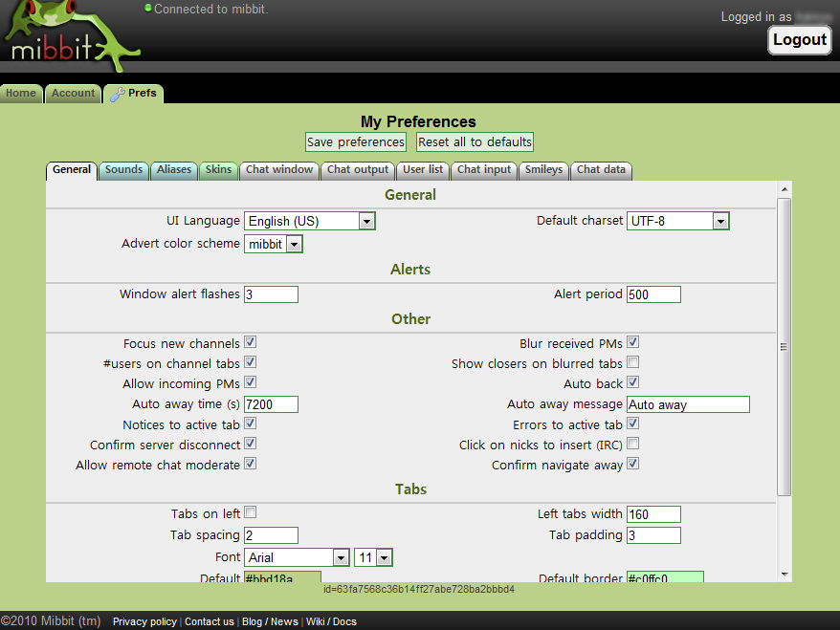Open the Privacy policy link

[144, 621]
